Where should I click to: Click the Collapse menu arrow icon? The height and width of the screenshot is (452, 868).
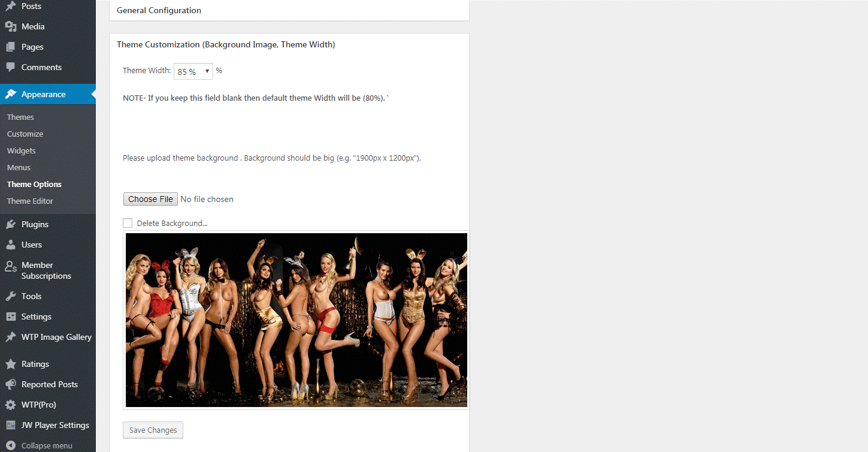click(x=10, y=445)
